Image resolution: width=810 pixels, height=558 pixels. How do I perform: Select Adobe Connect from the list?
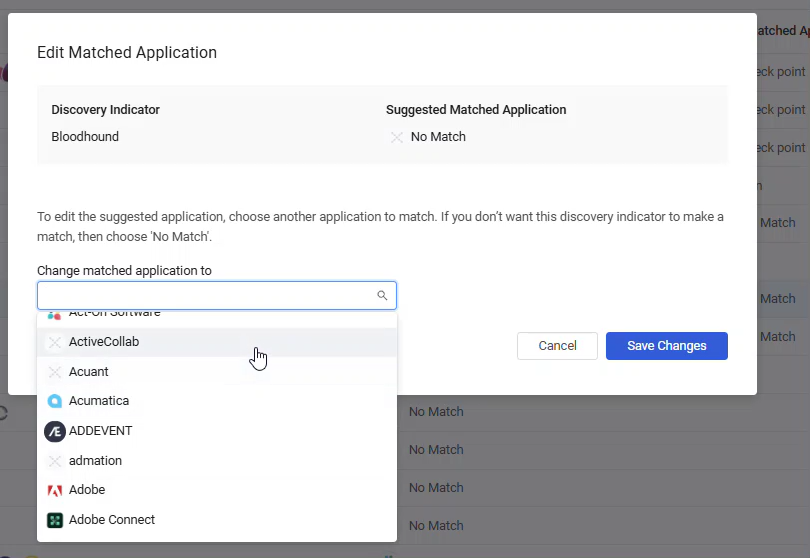click(x=216, y=520)
